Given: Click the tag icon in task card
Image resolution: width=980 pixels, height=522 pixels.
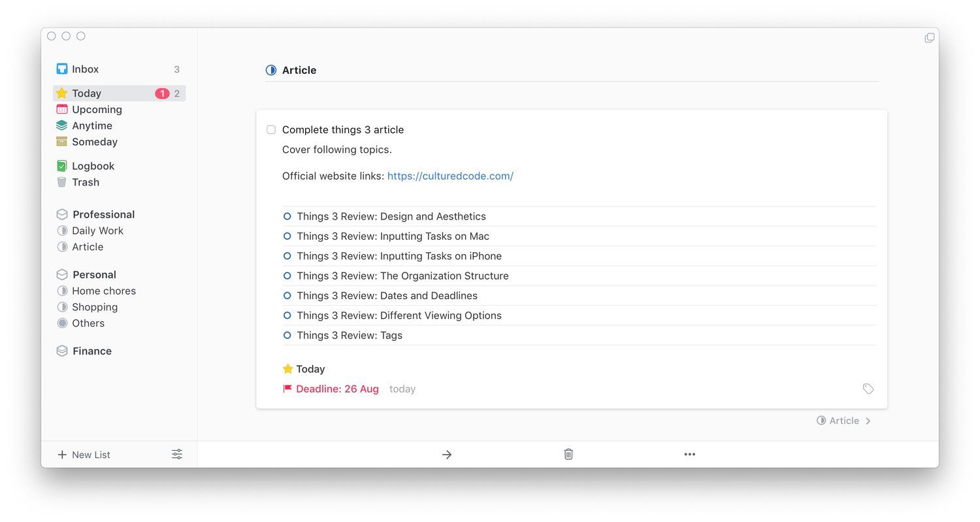Looking at the screenshot, I should (868, 389).
